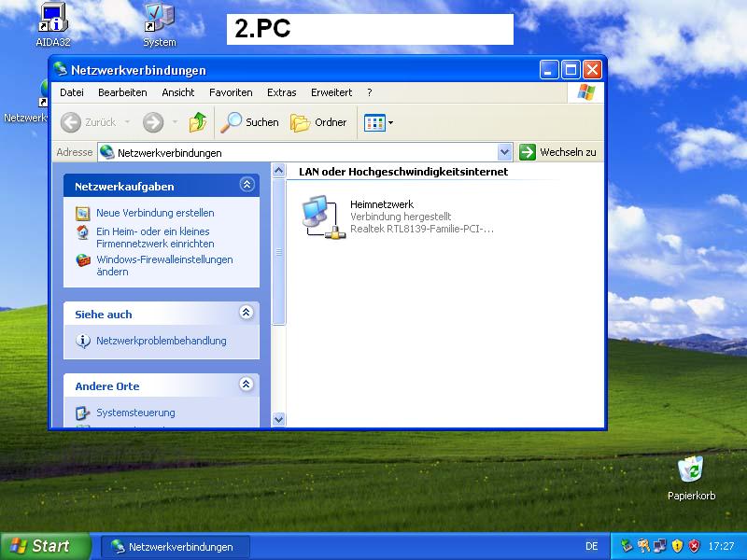Image resolution: width=747 pixels, height=560 pixels.
Task: Click the Start button
Action: point(45,546)
